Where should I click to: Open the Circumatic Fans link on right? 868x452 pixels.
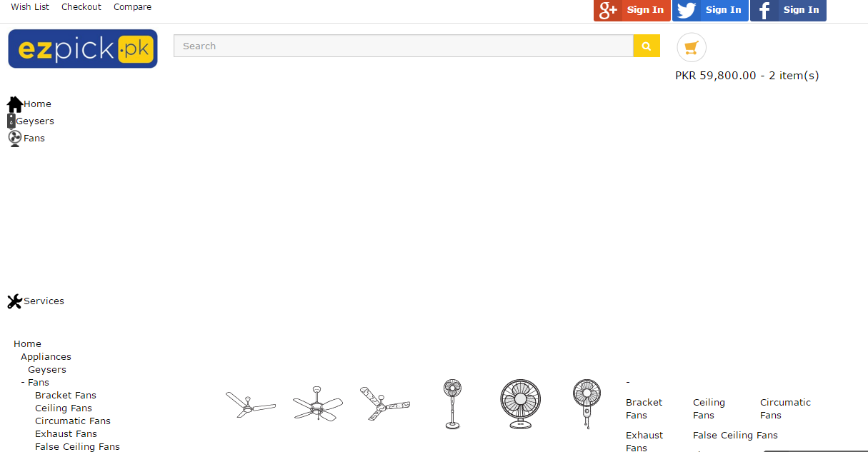point(785,409)
